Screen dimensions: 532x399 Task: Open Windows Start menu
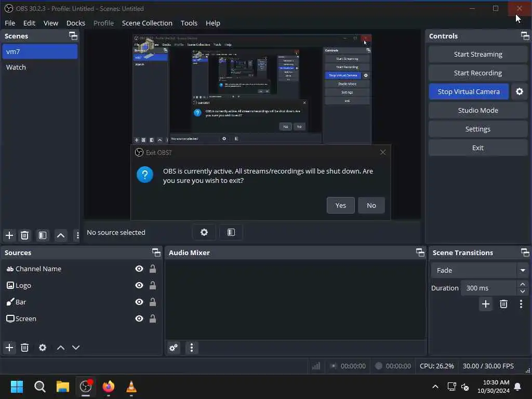[x=17, y=387]
